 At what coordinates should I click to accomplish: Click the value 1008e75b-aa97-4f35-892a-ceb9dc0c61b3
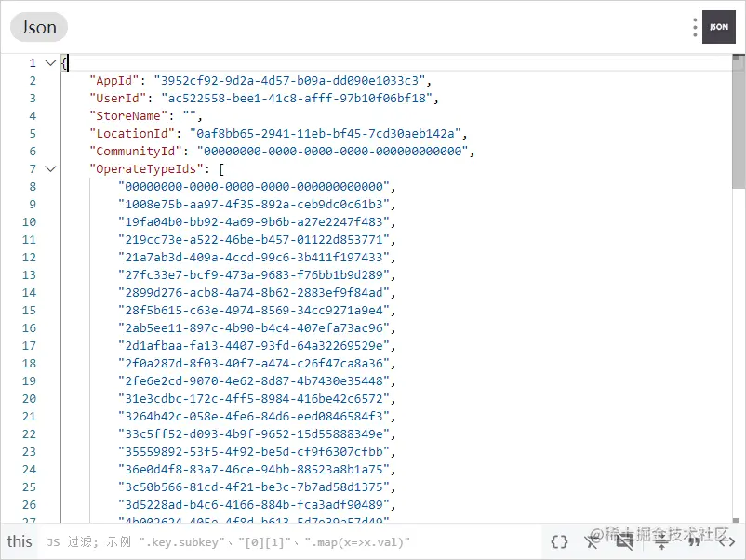coord(254,204)
